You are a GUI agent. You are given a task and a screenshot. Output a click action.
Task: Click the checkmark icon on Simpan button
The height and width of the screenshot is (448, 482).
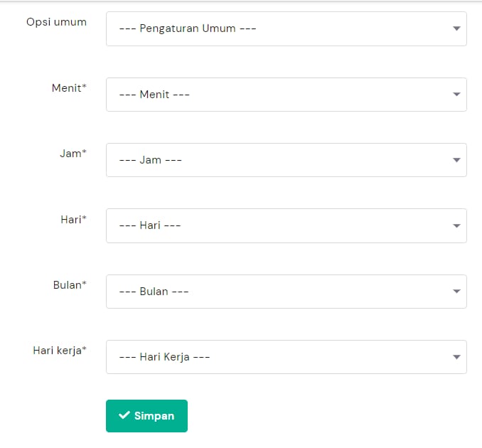coord(124,416)
